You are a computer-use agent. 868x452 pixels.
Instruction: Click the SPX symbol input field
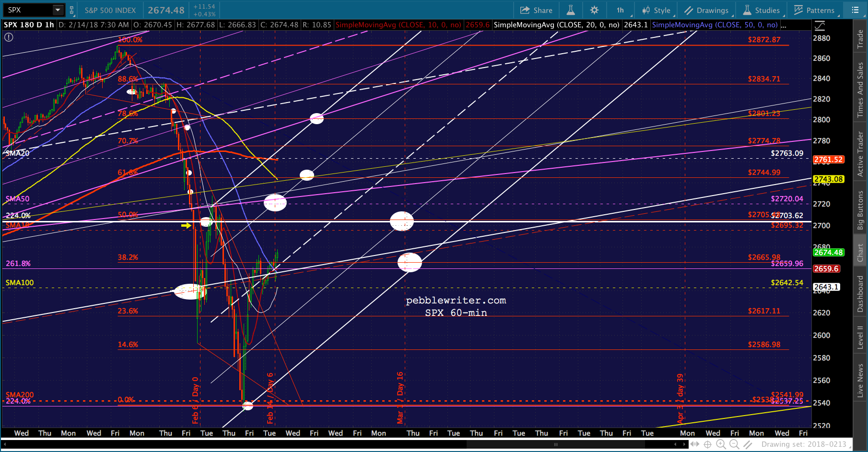point(28,10)
